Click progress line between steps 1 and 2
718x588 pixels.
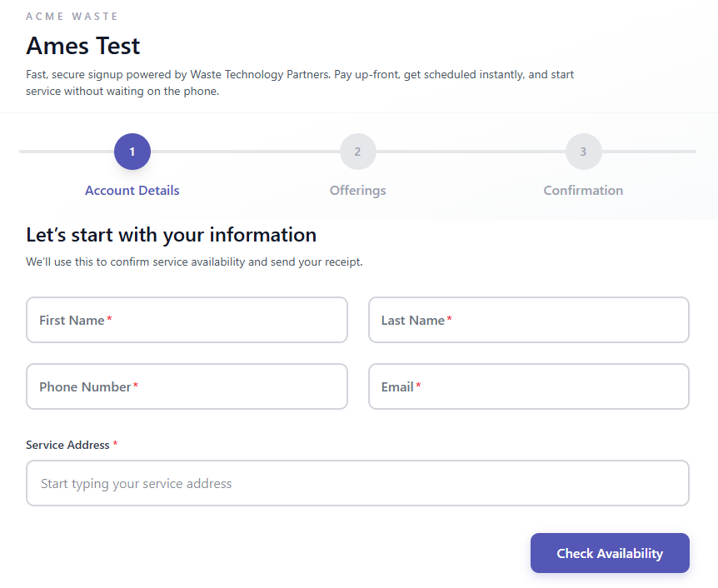tap(245, 152)
